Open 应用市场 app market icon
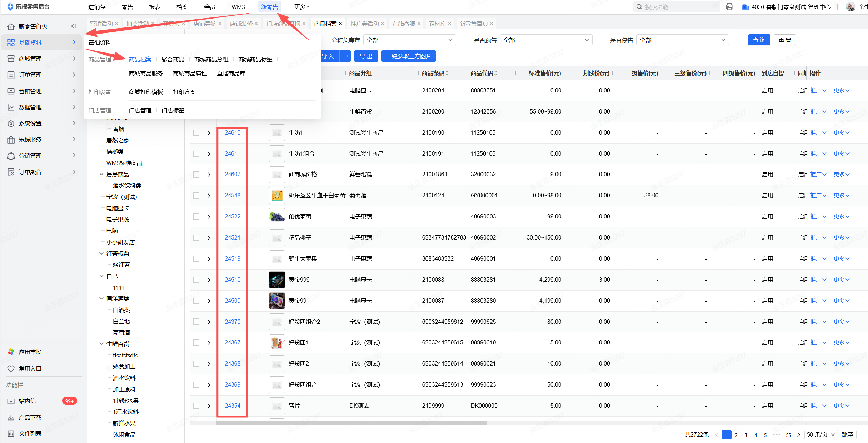Screen dimensions: 868x443 11,352
